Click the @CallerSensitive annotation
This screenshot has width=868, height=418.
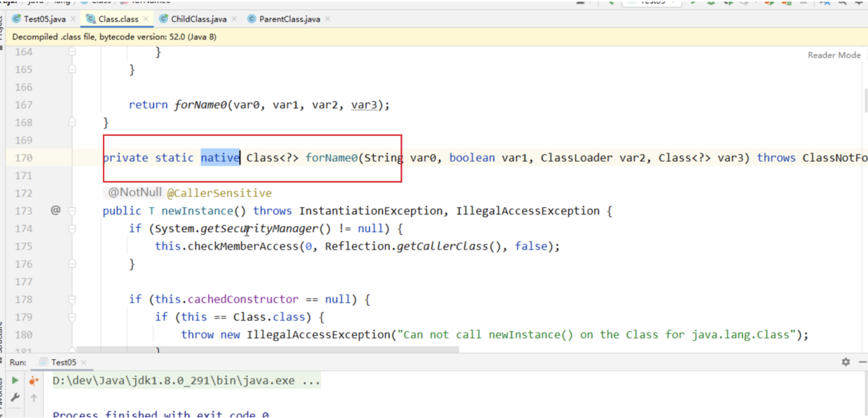tap(219, 193)
